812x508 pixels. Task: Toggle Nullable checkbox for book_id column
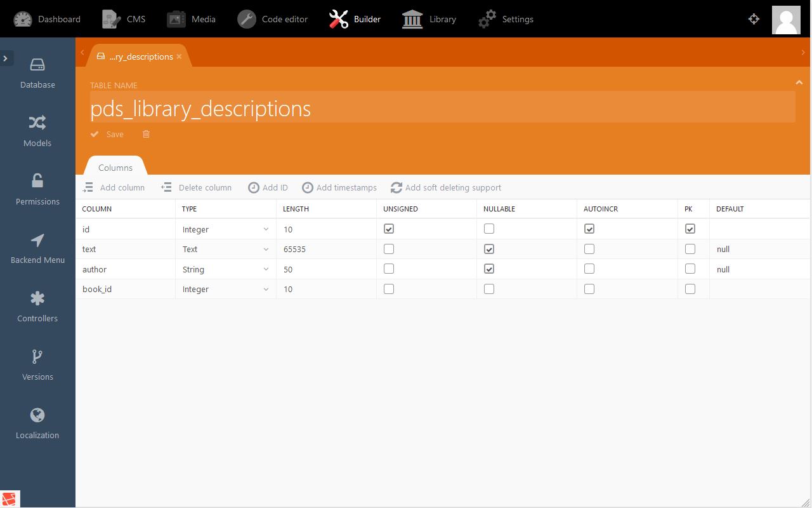coord(489,289)
